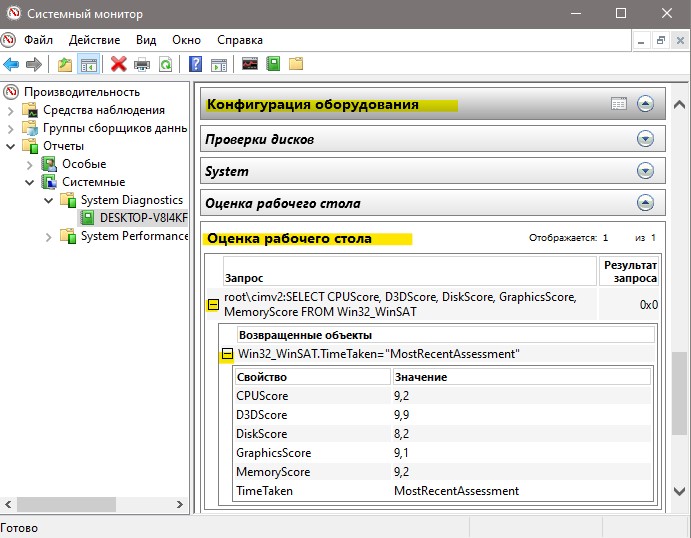Screen dimensions: 691x538
Task: Expand Группы сборщиков данных tree node
Action: click(11, 129)
